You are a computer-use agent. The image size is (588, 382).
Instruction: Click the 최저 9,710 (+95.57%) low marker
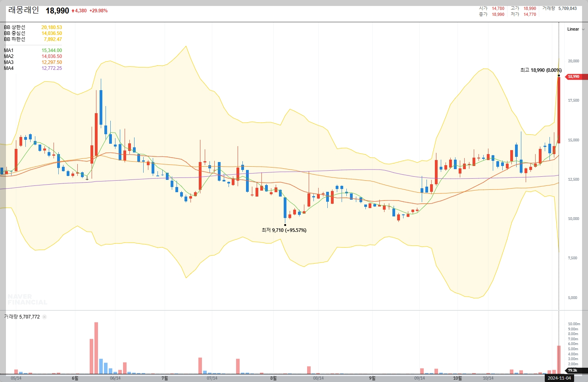pyautogui.click(x=284, y=230)
